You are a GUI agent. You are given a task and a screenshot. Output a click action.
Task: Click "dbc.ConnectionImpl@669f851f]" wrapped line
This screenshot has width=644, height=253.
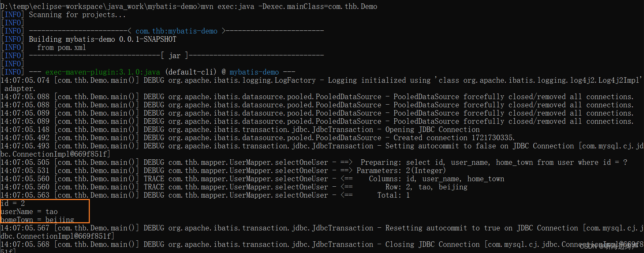[57, 236]
